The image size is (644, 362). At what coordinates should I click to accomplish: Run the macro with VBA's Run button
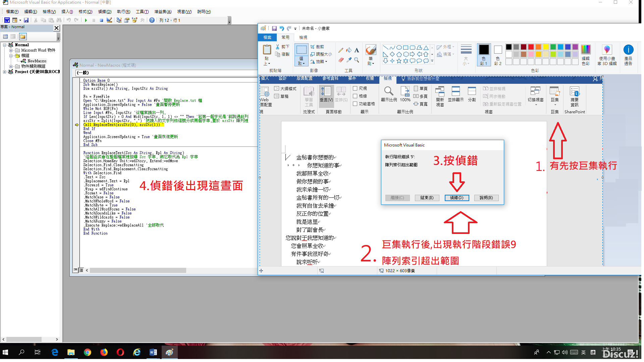86,20
